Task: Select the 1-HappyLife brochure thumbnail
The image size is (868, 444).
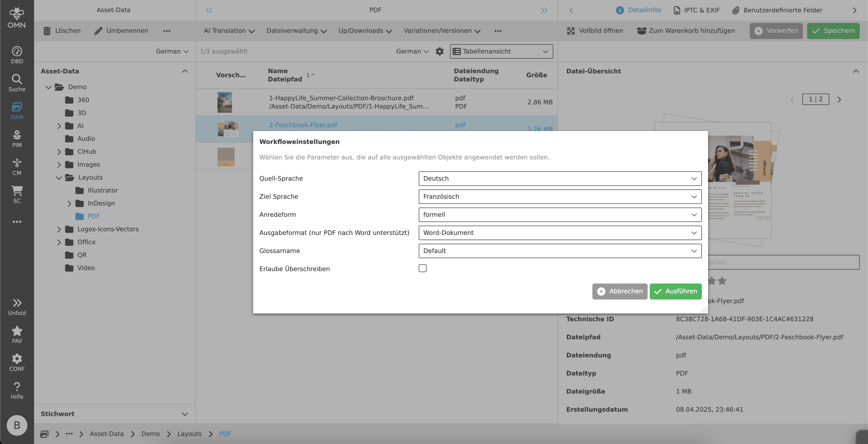Action: (x=224, y=102)
